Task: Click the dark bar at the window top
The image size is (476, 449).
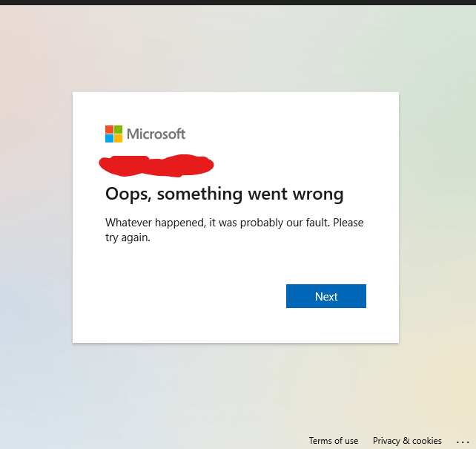Action: click(238, 2)
